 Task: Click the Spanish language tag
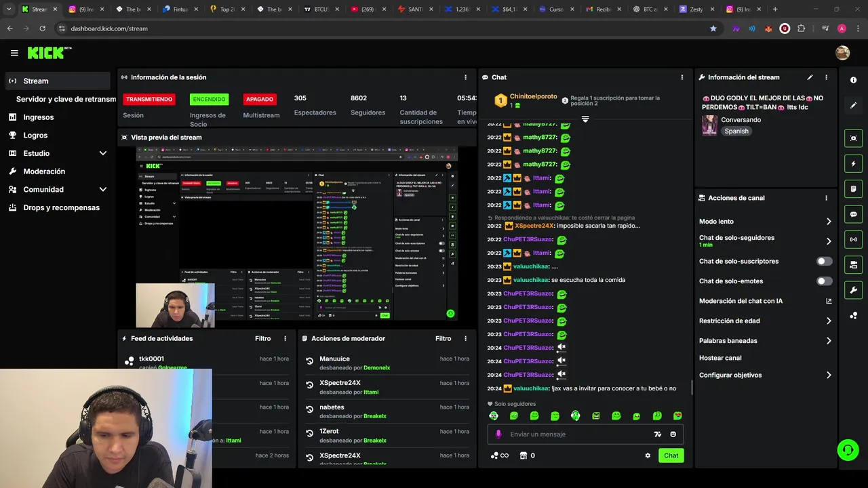tap(736, 131)
